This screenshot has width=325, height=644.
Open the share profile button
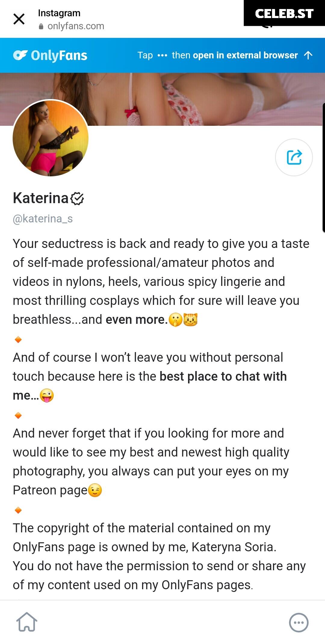[294, 157]
